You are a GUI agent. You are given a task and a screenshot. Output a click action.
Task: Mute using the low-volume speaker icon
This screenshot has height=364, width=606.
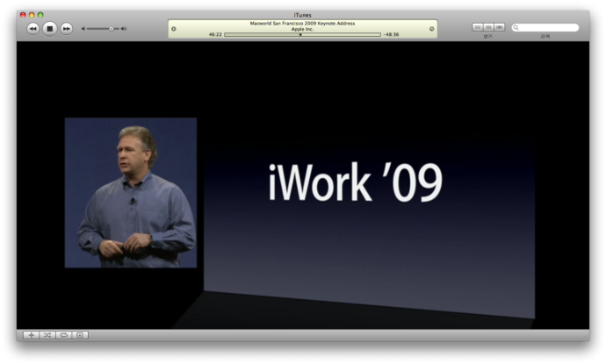[x=83, y=29]
